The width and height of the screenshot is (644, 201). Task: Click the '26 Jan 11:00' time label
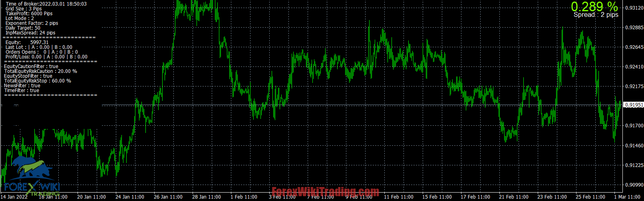[168, 197]
